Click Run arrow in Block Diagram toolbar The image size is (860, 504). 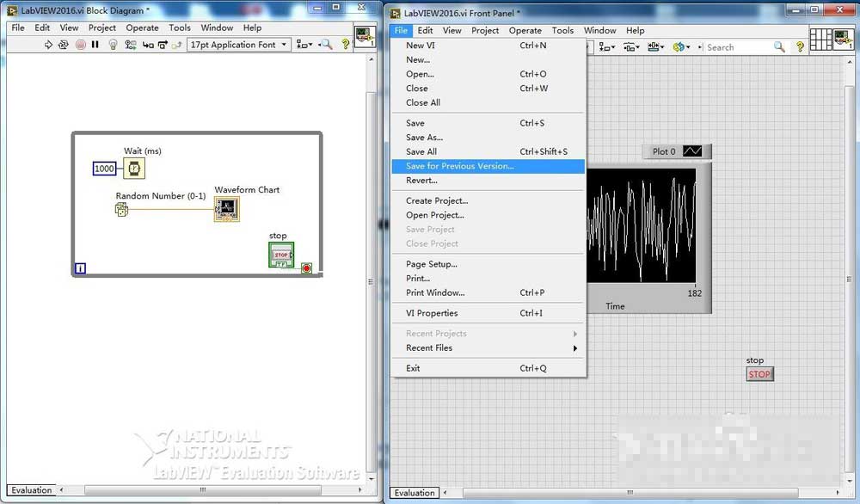pyautogui.click(x=47, y=45)
